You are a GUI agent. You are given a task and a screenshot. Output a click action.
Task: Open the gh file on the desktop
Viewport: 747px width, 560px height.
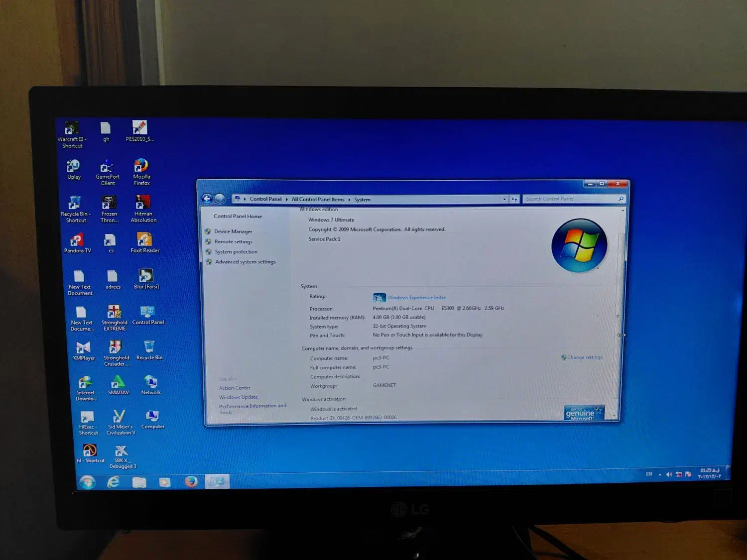[x=106, y=132]
